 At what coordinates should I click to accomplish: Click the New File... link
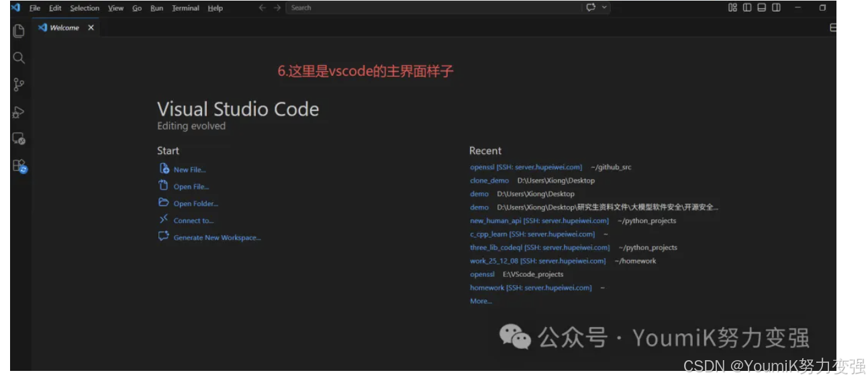(x=189, y=170)
